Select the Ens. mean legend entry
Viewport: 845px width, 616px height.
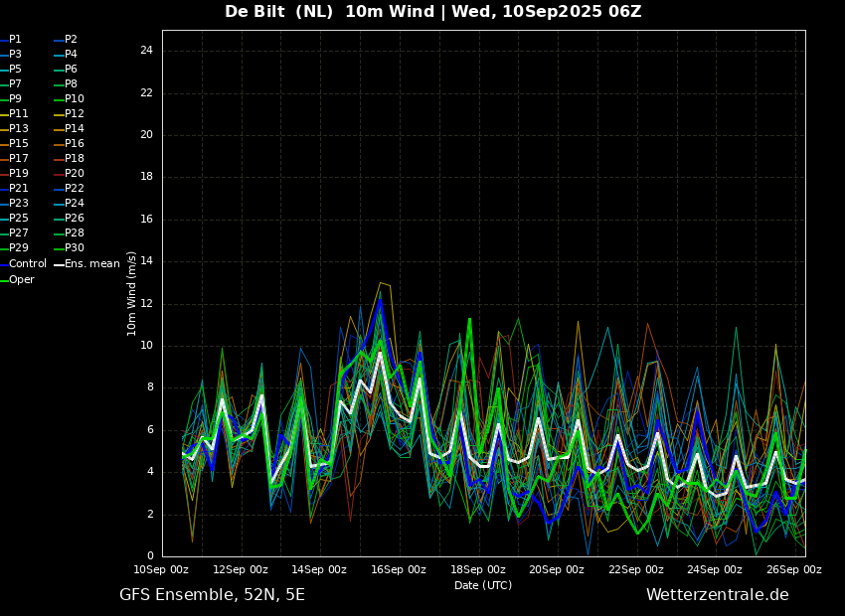(86, 264)
